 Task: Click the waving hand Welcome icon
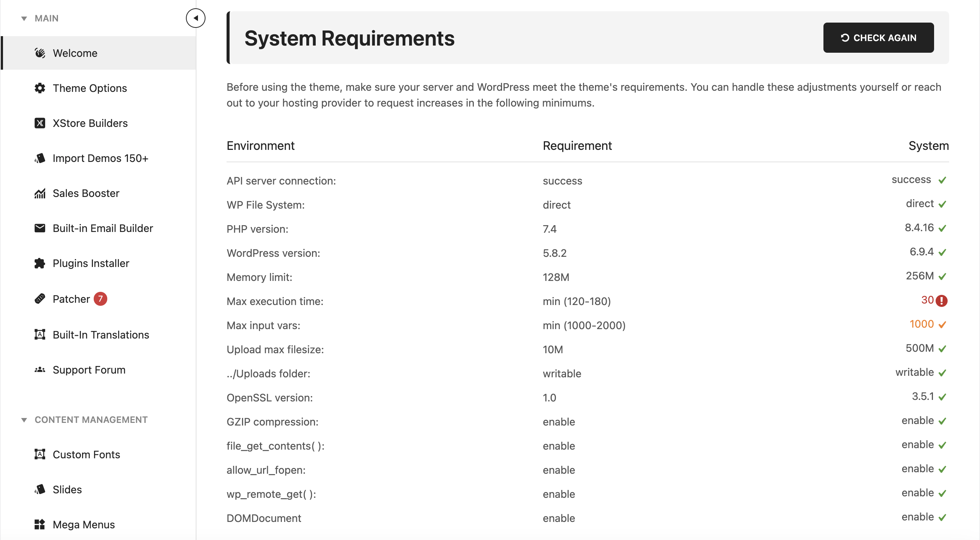40,53
